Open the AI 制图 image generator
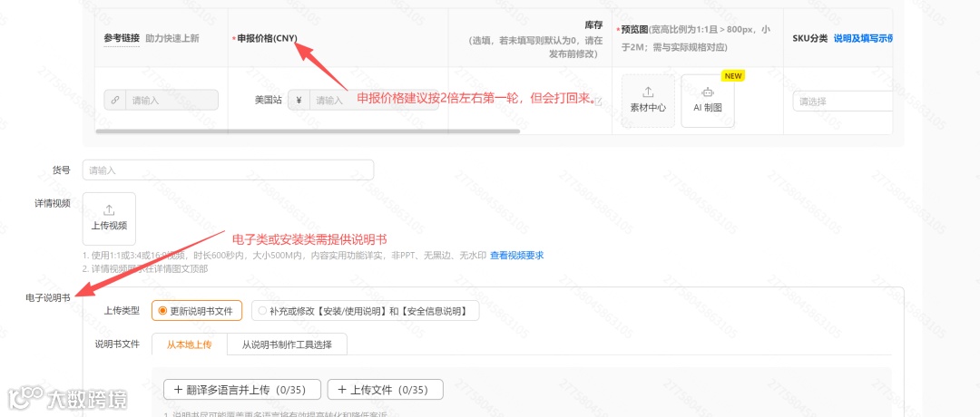The height and width of the screenshot is (417, 980). pos(708,101)
